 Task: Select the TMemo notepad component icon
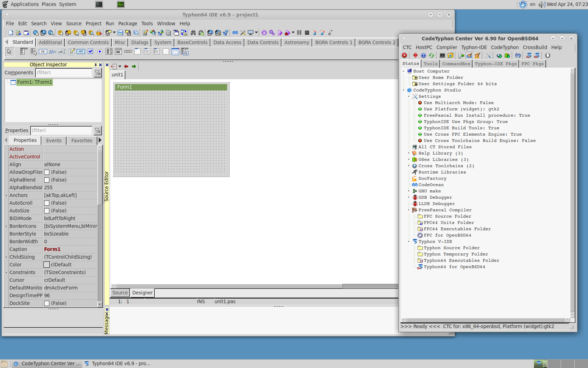click(71, 52)
